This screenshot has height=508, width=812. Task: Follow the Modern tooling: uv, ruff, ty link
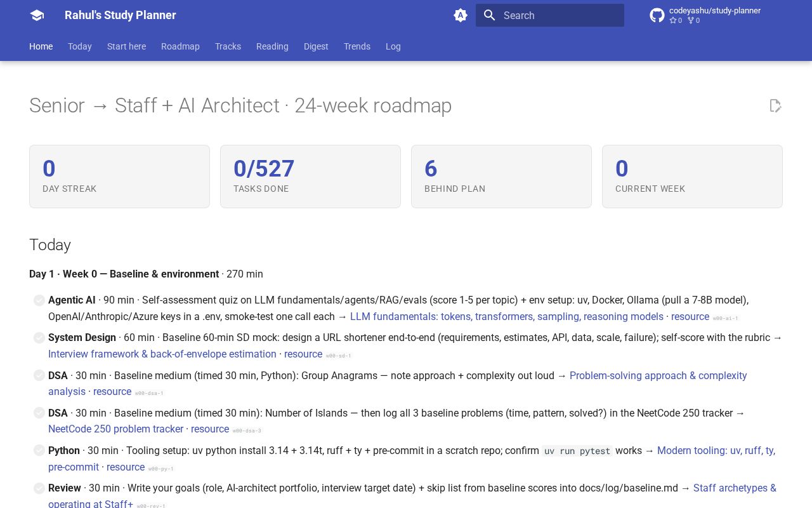click(x=716, y=451)
